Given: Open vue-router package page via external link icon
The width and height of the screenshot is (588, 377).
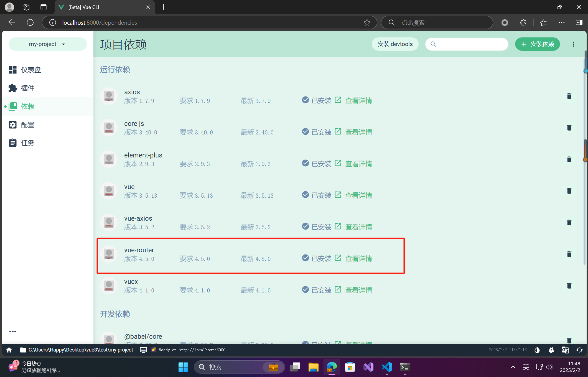Looking at the screenshot, I should click(x=338, y=258).
